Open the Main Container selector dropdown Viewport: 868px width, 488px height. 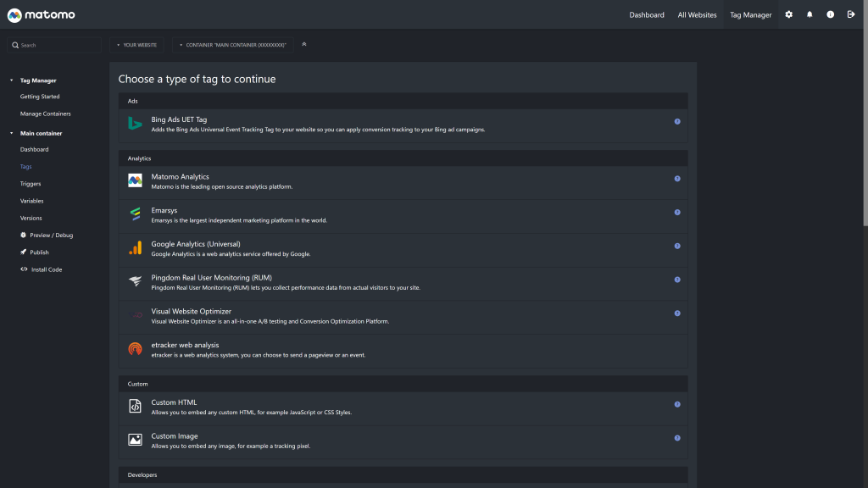pos(232,46)
